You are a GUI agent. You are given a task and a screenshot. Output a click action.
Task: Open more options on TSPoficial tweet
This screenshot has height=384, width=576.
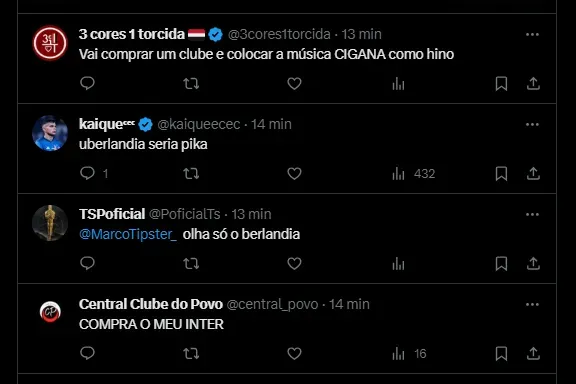coord(532,215)
